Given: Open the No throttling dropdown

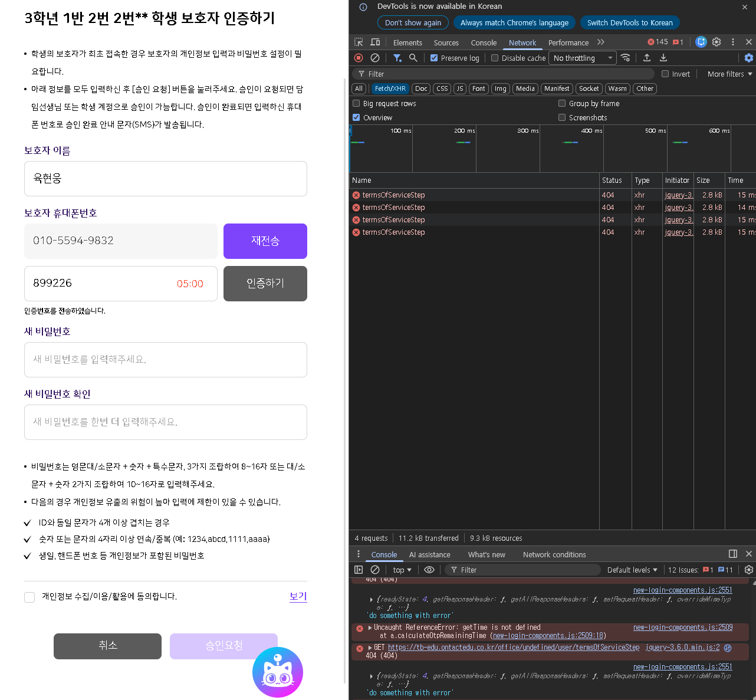Looking at the screenshot, I should pos(582,58).
